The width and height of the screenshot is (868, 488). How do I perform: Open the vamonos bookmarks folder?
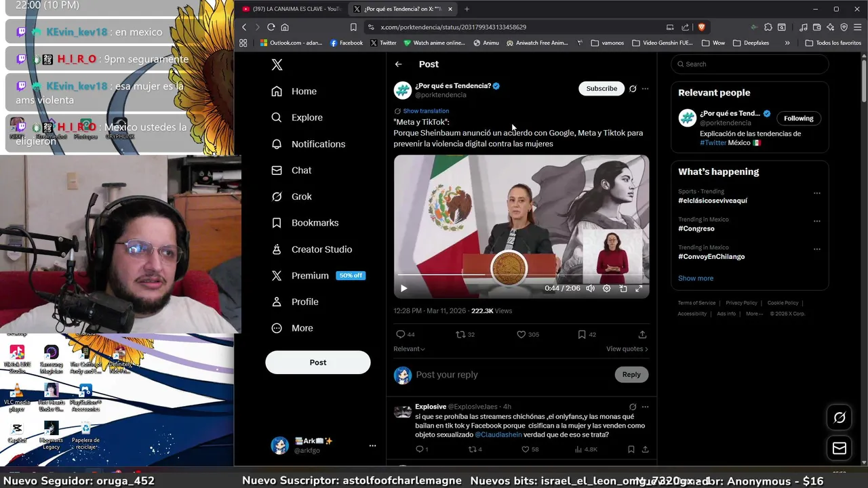coord(608,43)
